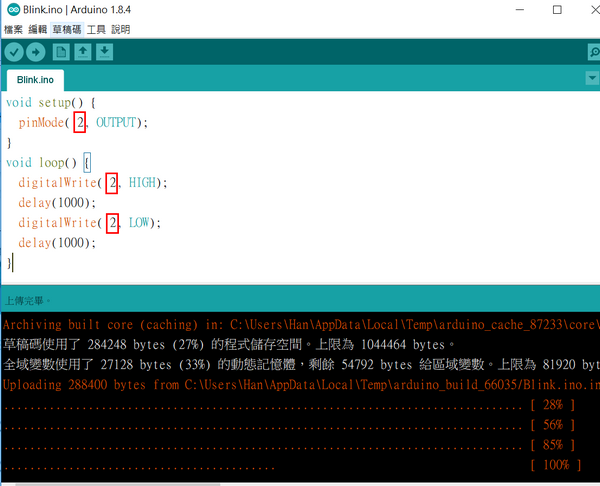
Task: Click the 'OUTPUT' keyword
Action: click(x=116, y=122)
